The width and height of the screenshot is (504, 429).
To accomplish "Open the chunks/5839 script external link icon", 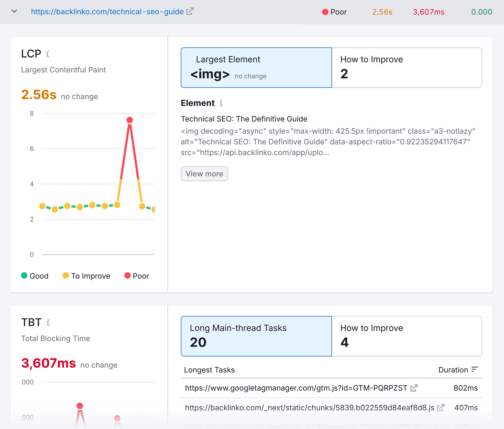I will [440, 407].
